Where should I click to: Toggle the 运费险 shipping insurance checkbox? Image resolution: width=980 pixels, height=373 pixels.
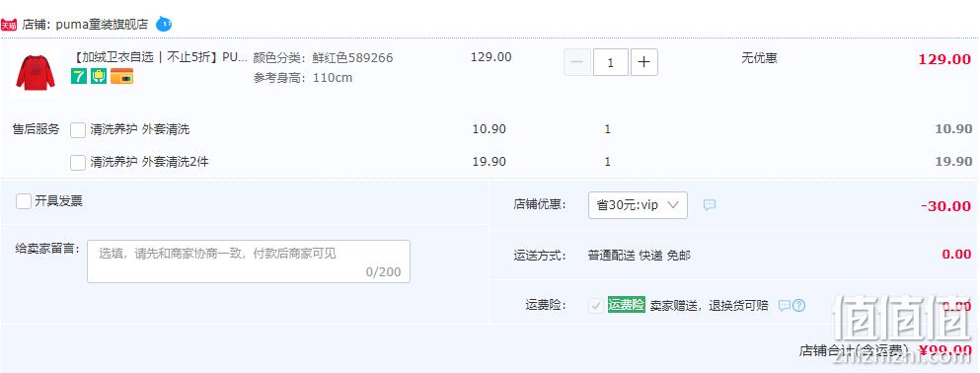point(596,306)
